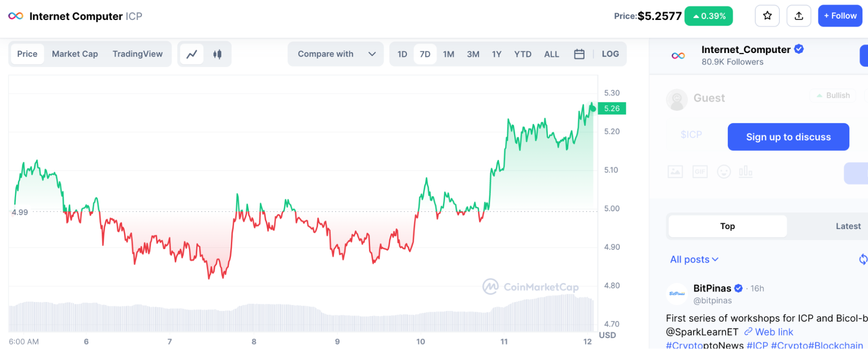
Task: Click the Internet_Computer profile name
Action: [x=746, y=50]
